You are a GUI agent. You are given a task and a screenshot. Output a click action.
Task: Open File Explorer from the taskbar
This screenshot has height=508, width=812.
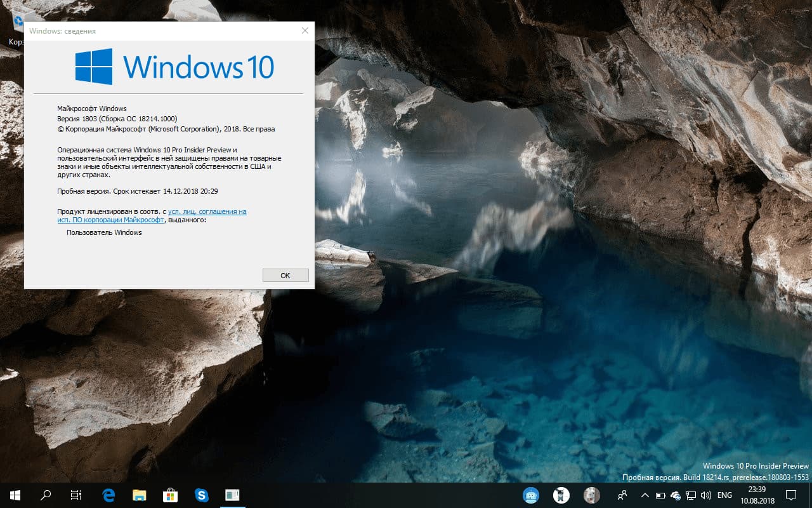click(140, 495)
